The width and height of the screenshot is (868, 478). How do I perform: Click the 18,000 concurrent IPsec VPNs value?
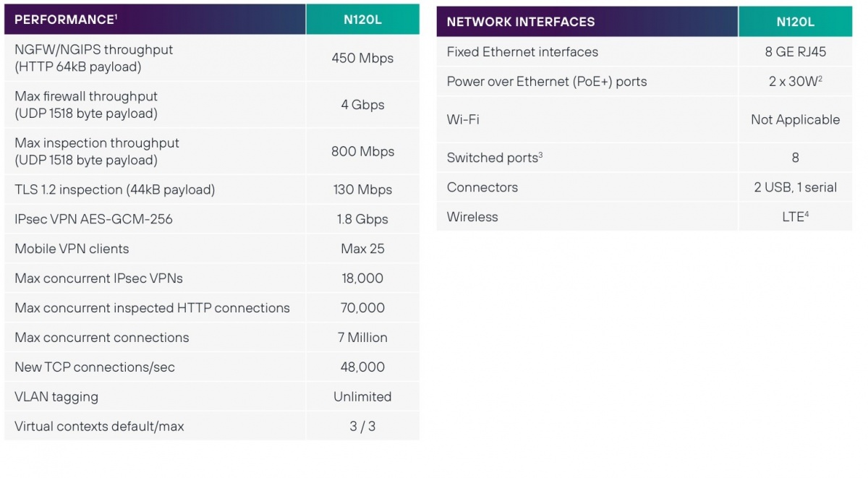[362, 278]
